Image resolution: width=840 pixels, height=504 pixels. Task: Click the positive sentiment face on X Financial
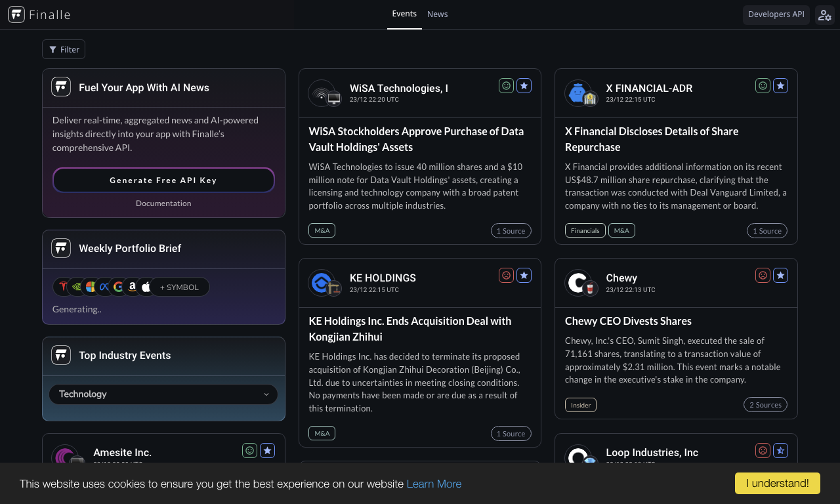pyautogui.click(x=763, y=85)
